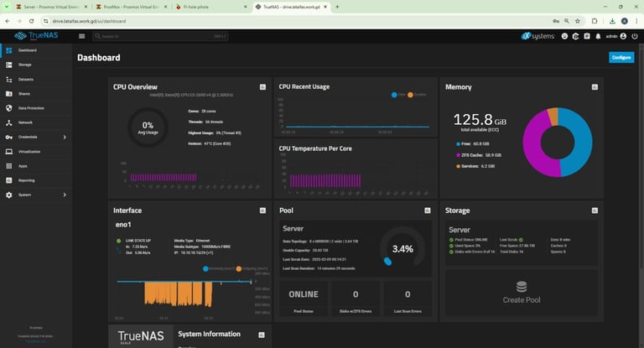Reload the page in browser
This screenshot has width=644, height=348.
coord(31,21)
